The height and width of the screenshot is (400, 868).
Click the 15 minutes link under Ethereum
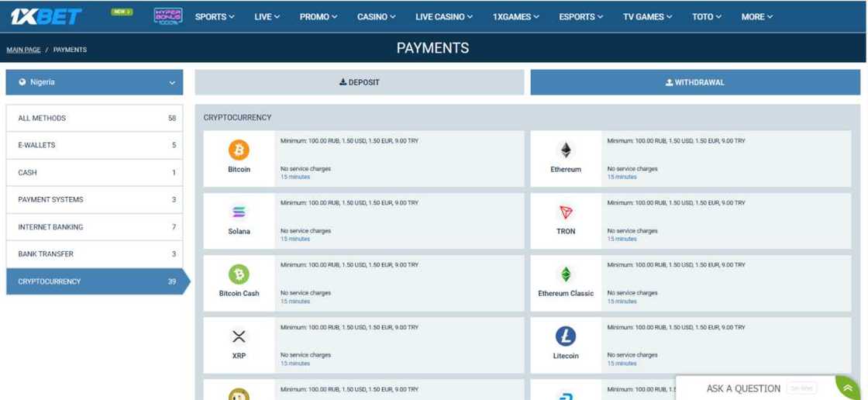[x=622, y=177]
